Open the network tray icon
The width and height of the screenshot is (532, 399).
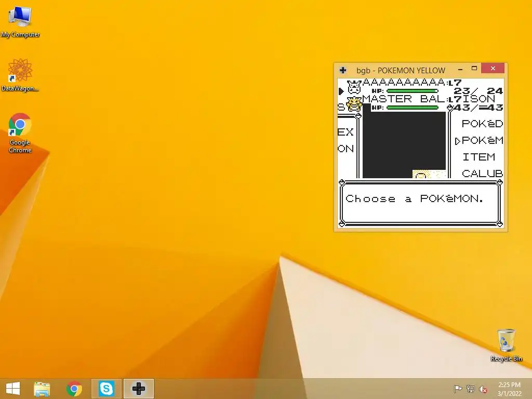pos(471,389)
